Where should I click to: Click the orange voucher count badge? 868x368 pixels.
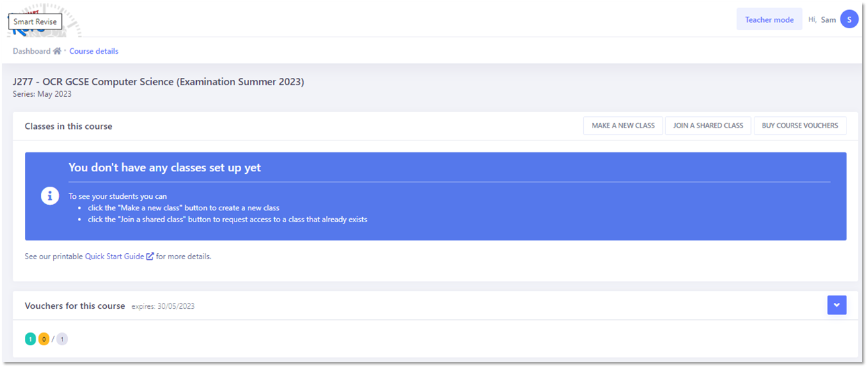coord(44,339)
